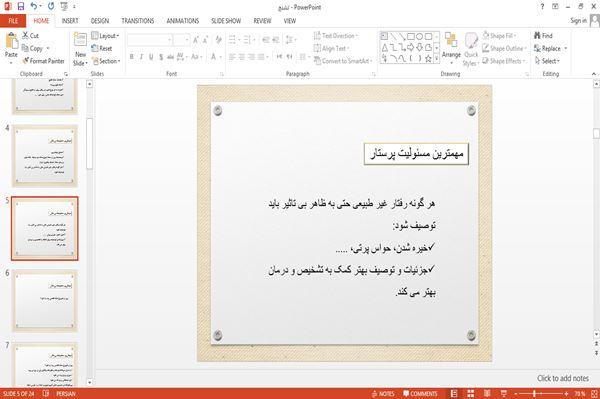600x399 pixels.
Task: Activate the Format Painter
Action: pos(43,61)
